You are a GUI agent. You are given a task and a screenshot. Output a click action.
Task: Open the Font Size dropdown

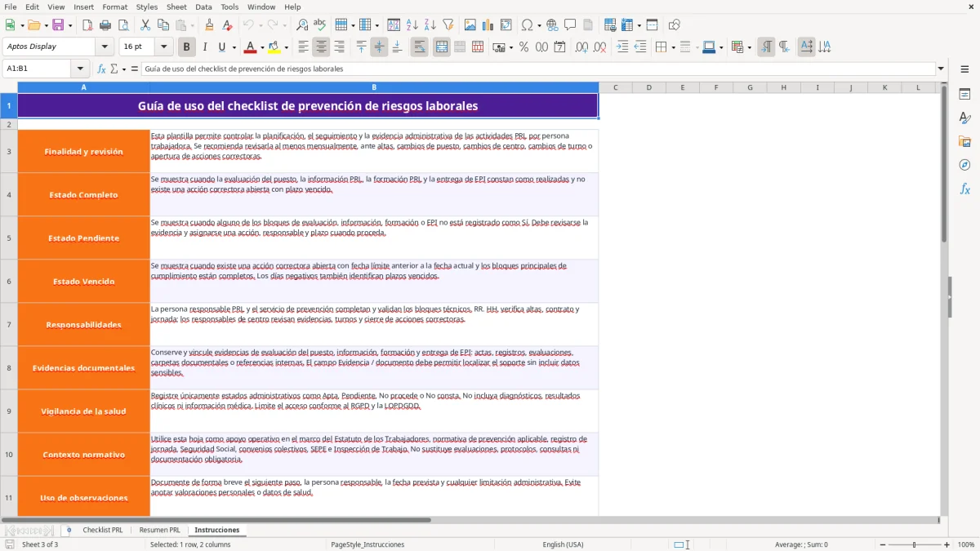164,47
